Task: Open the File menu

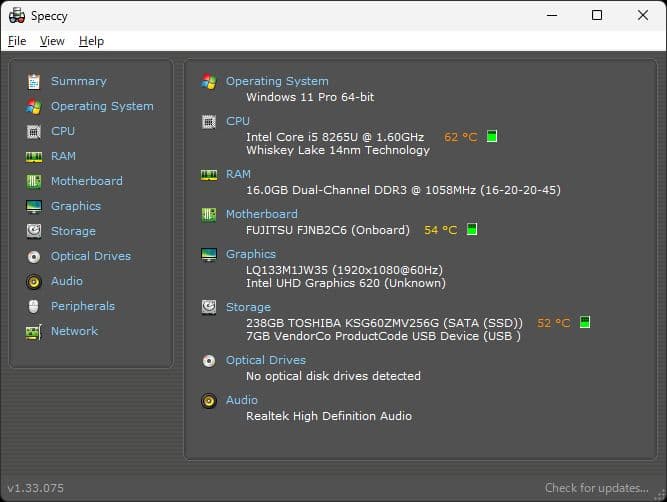Action: click(17, 41)
